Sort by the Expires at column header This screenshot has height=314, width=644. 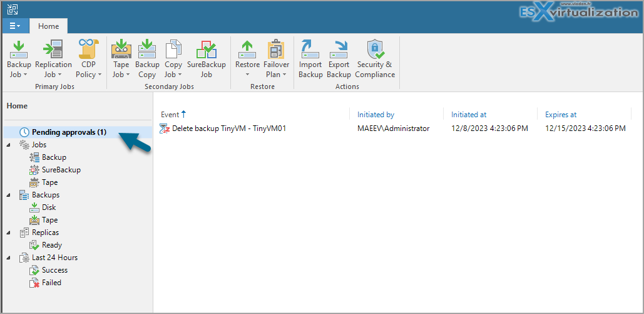pyautogui.click(x=561, y=115)
